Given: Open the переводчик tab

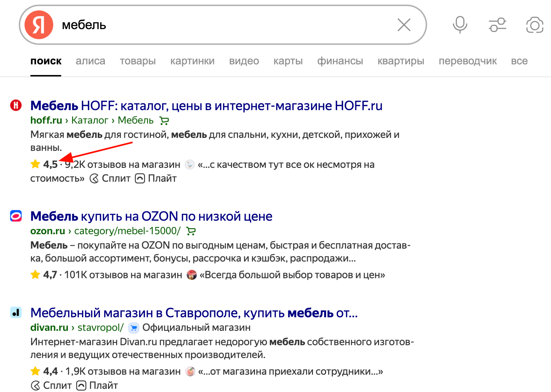Looking at the screenshot, I should 468,61.
